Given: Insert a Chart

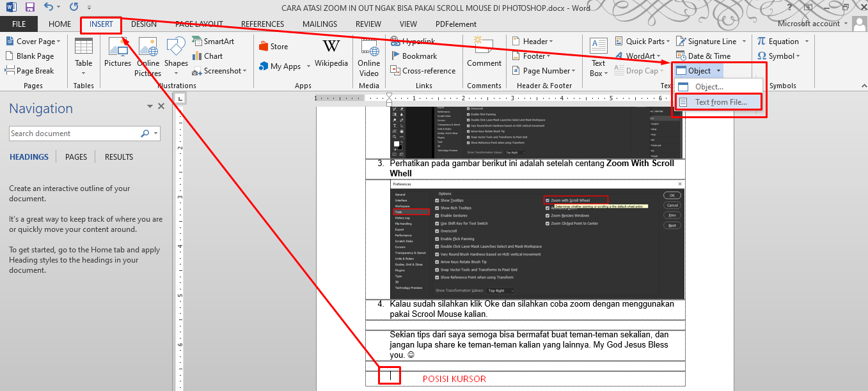Looking at the screenshot, I should click(207, 56).
